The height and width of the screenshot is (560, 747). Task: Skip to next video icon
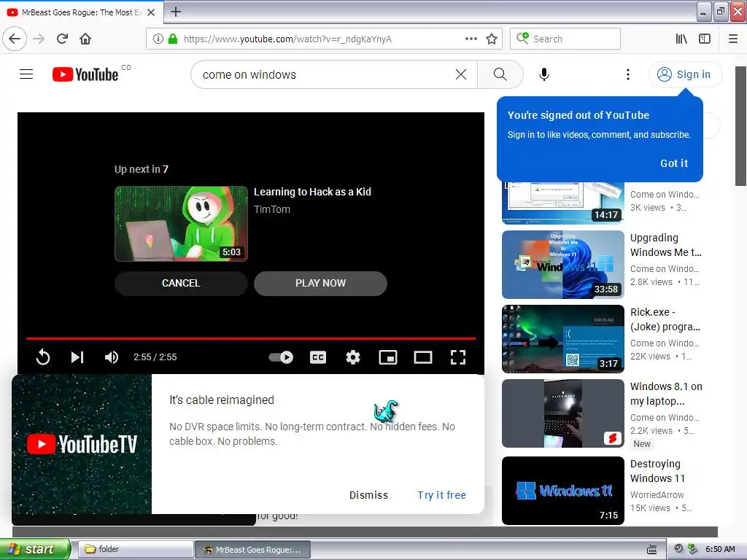point(77,357)
